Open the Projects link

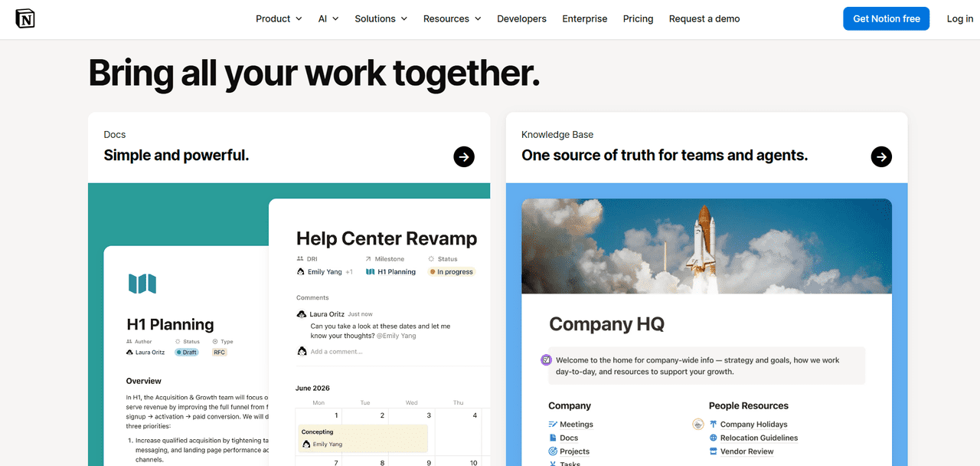click(x=575, y=451)
